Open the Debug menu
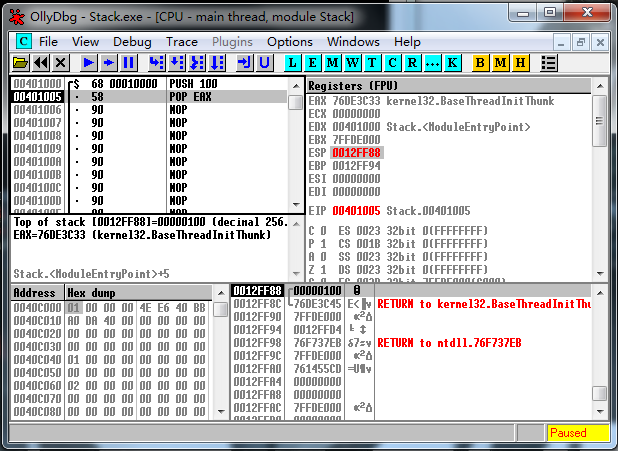 pyautogui.click(x=132, y=42)
